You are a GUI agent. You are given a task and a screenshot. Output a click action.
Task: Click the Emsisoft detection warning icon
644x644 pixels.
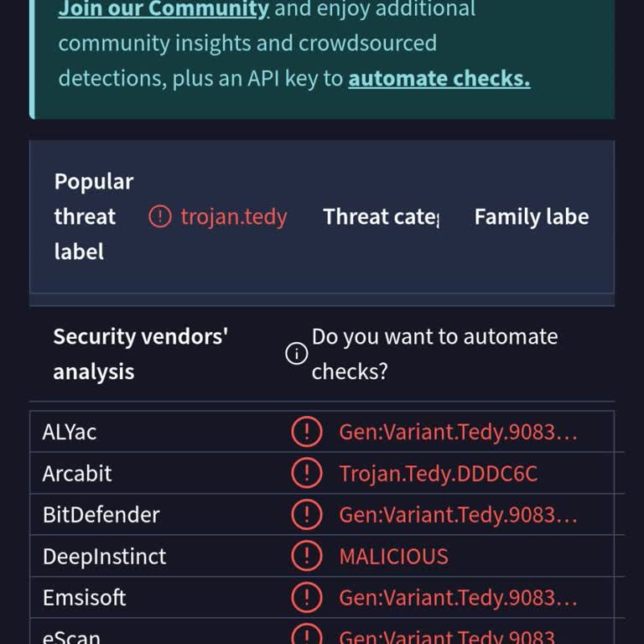307,598
